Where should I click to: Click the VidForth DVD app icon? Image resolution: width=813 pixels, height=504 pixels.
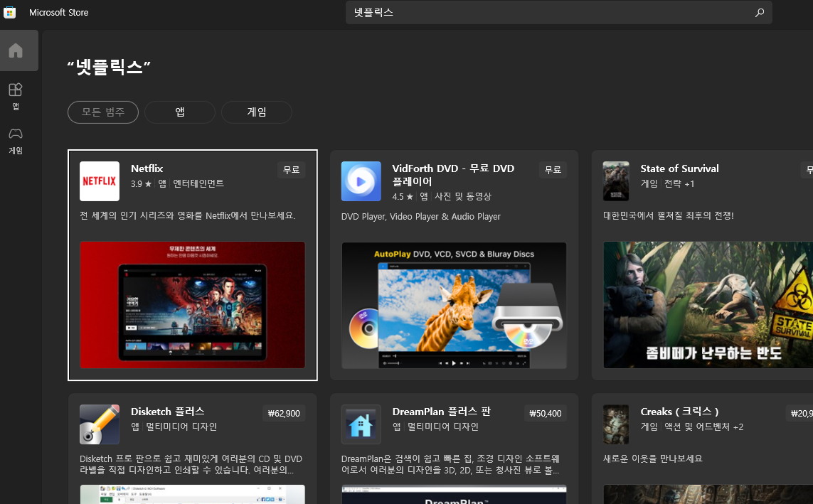pos(361,181)
